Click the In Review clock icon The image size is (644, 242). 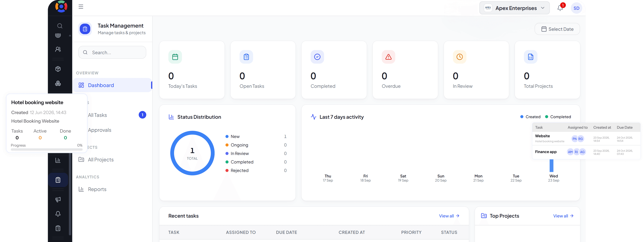pyautogui.click(x=460, y=57)
